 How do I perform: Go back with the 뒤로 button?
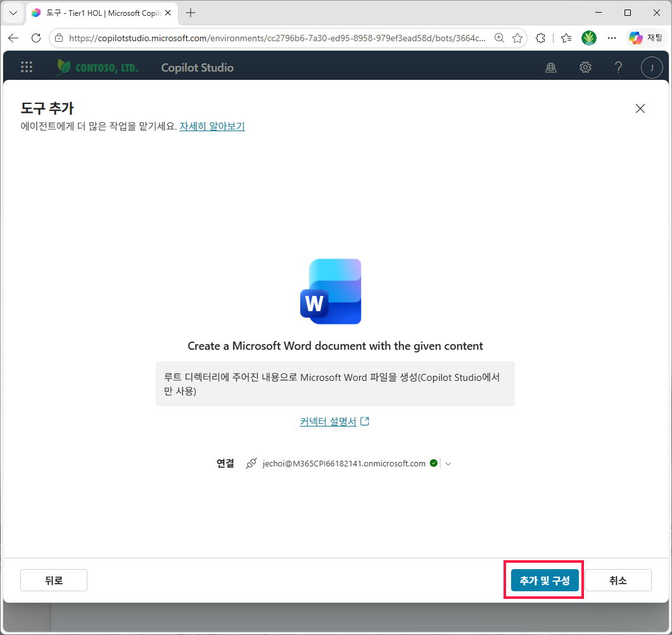pos(54,580)
